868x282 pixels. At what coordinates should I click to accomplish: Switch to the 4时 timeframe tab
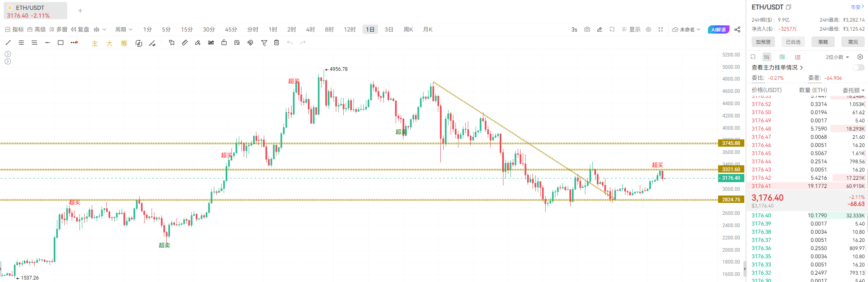(310, 29)
